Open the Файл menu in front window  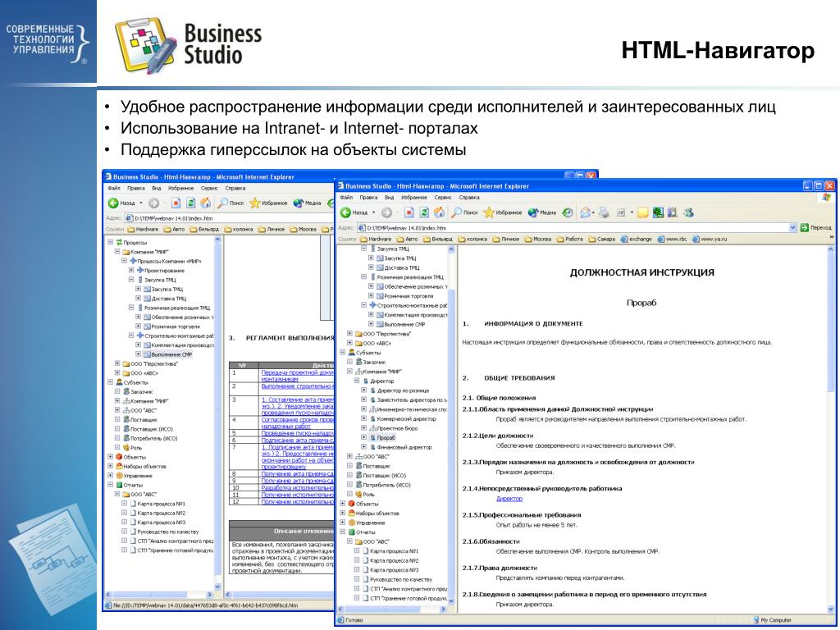(x=346, y=197)
